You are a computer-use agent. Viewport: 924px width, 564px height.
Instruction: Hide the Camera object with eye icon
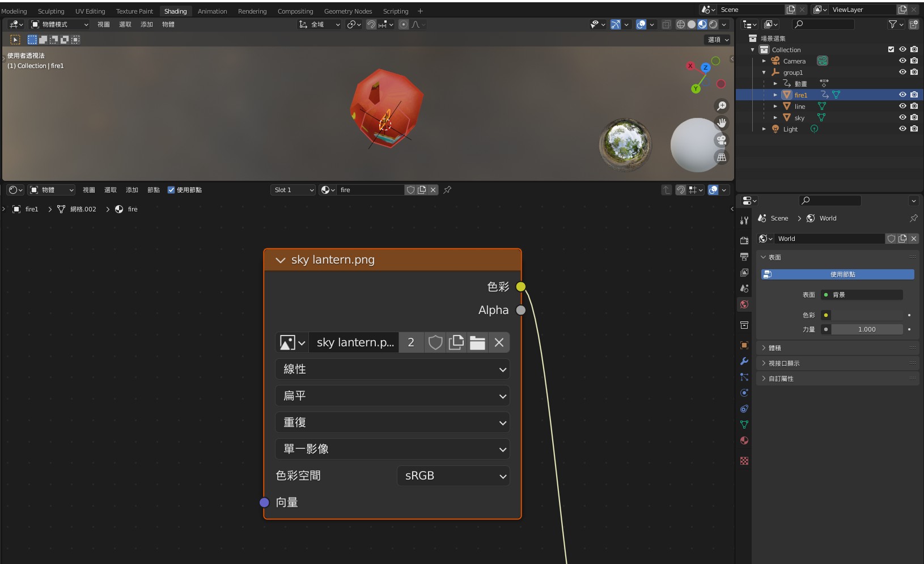[902, 61]
